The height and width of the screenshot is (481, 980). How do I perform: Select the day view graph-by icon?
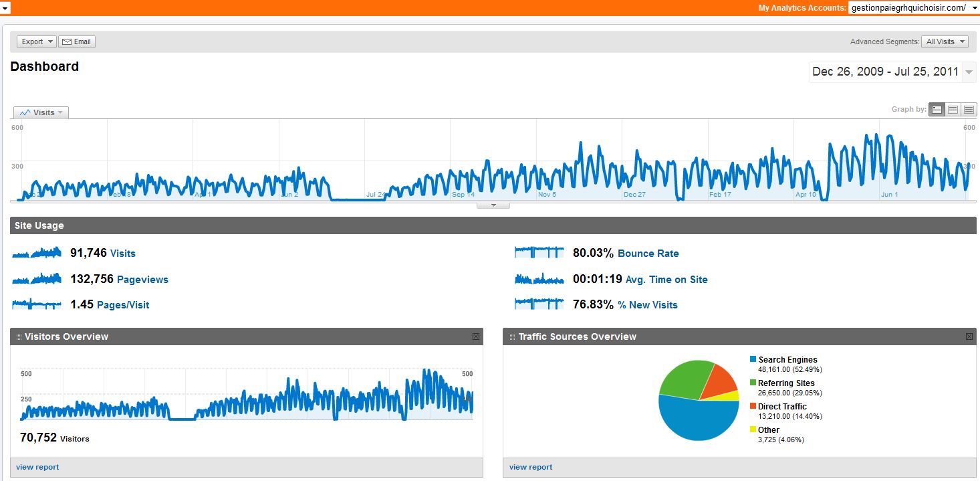(937, 109)
